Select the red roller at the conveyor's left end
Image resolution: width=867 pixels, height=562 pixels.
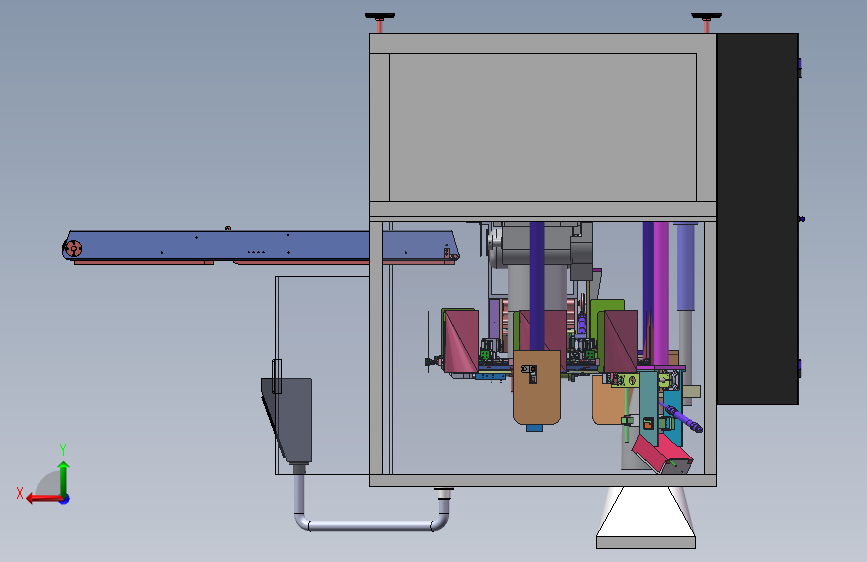click(x=73, y=249)
